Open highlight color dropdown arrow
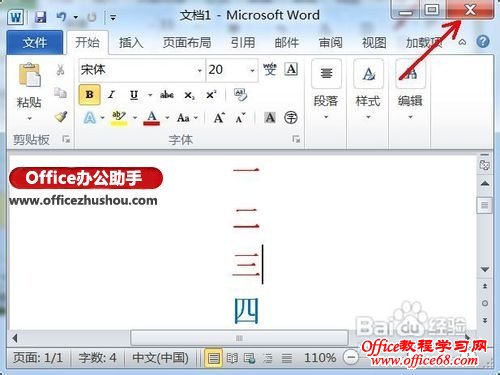 pyautogui.click(x=135, y=117)
